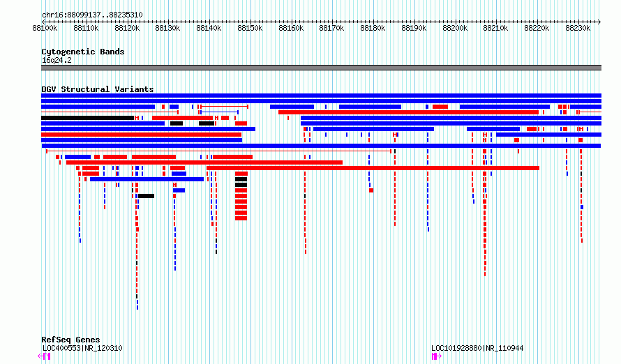Click the long red variant bar from 88140k to 88221k

point(373,168)
